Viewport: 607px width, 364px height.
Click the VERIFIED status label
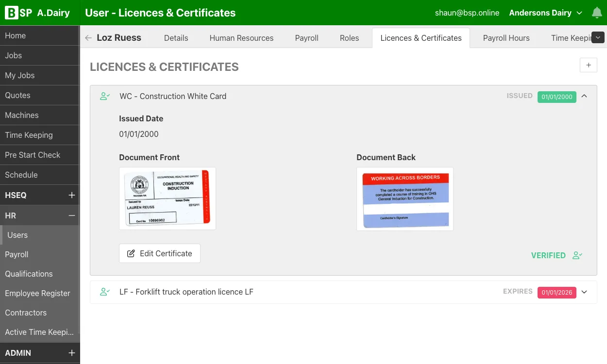(x=548, y=255)
